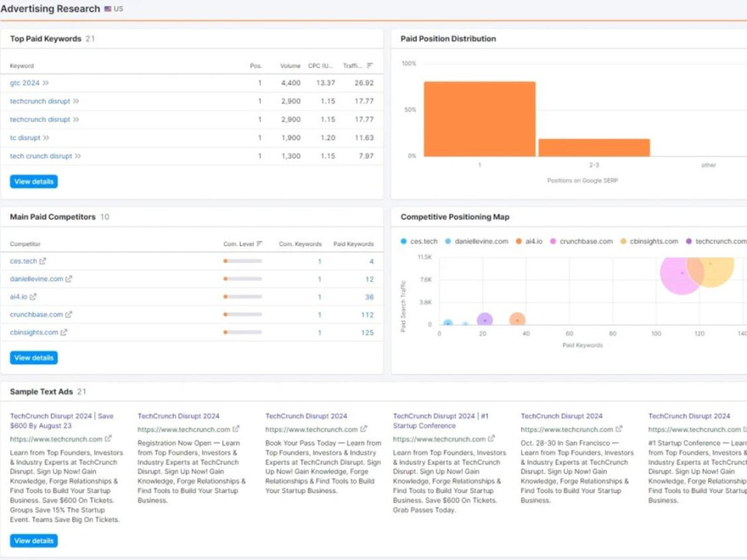Screen dimensions: 747x560
Task: Click double-chevron icon next to tech crunch disrupt
Action: [78, 156]
